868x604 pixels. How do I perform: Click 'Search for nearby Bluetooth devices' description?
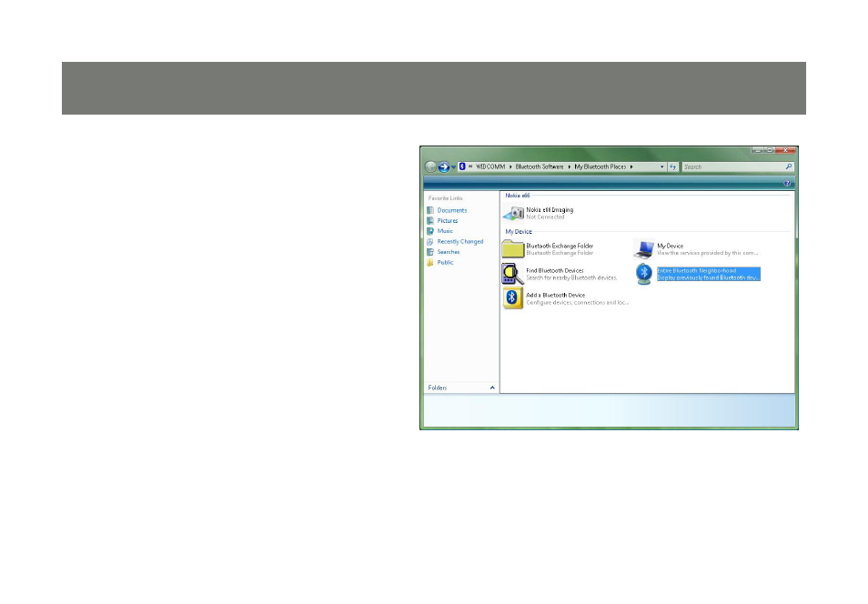coord(571,278)
